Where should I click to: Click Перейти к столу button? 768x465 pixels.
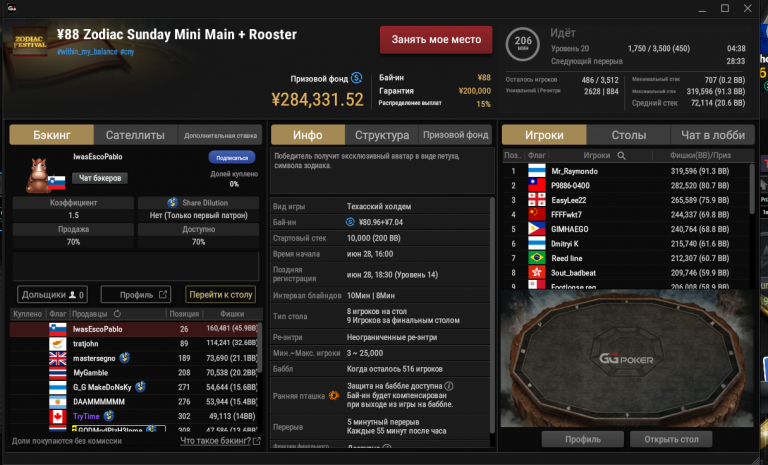pos(220,294)
